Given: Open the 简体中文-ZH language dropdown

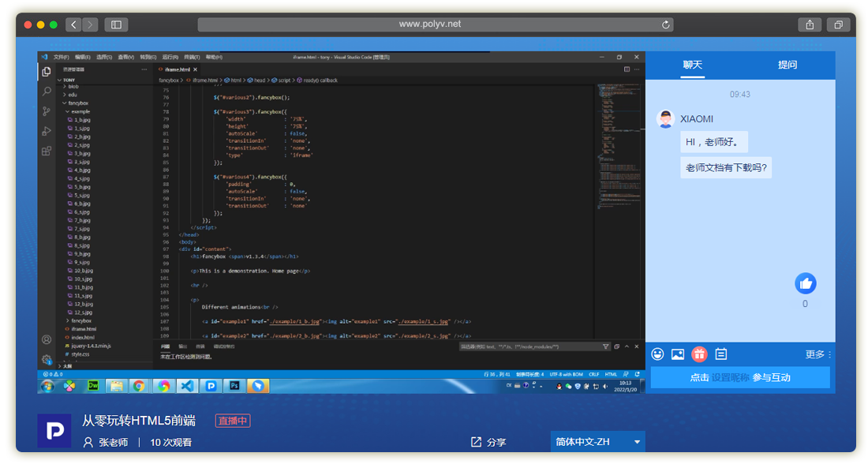Looking at the screenshot, I should [x=597, y=442].
